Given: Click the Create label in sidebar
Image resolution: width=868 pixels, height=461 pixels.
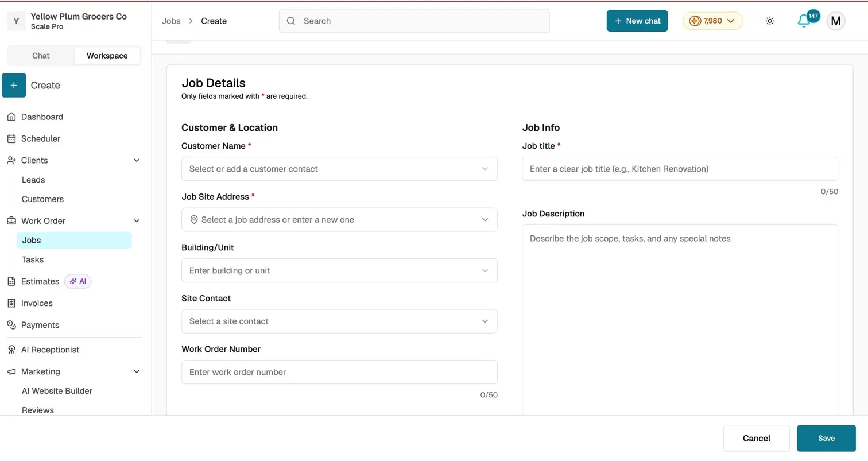Looking at the screenshot, I should tap(45, 86).
